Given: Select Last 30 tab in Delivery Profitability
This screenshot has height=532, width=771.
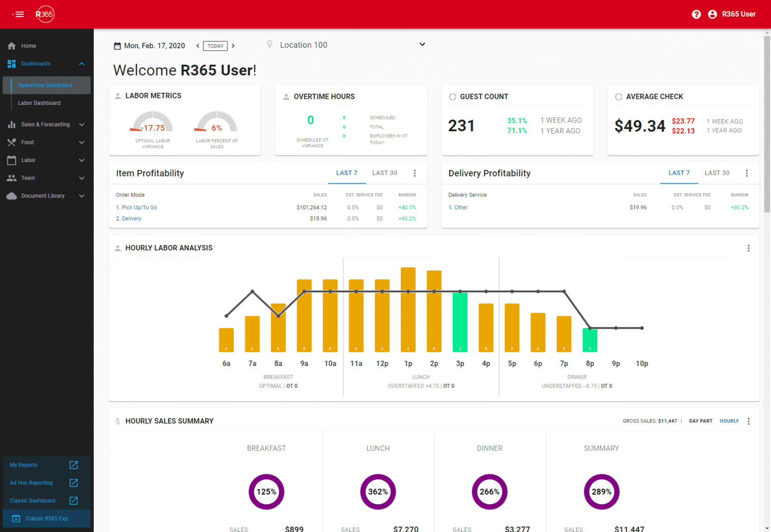Looking at the screenshot, I should point(717,173).
